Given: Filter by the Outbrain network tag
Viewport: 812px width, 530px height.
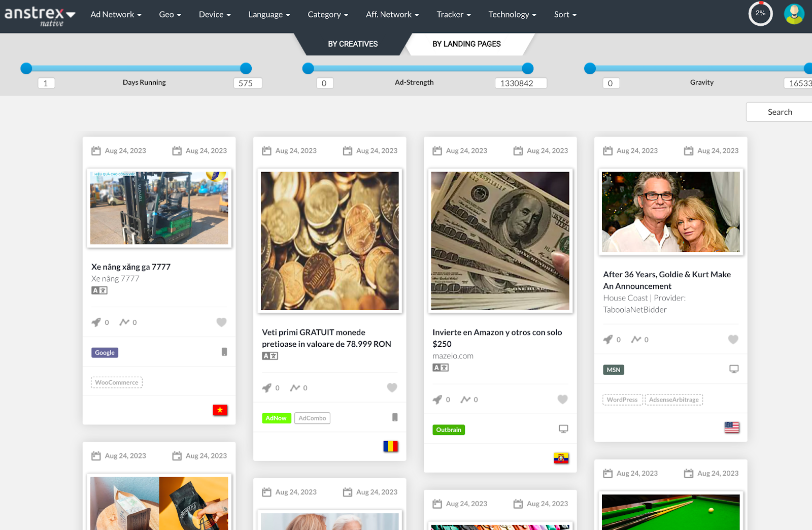Looking at the screenshot, I should (x=449, y=429).
